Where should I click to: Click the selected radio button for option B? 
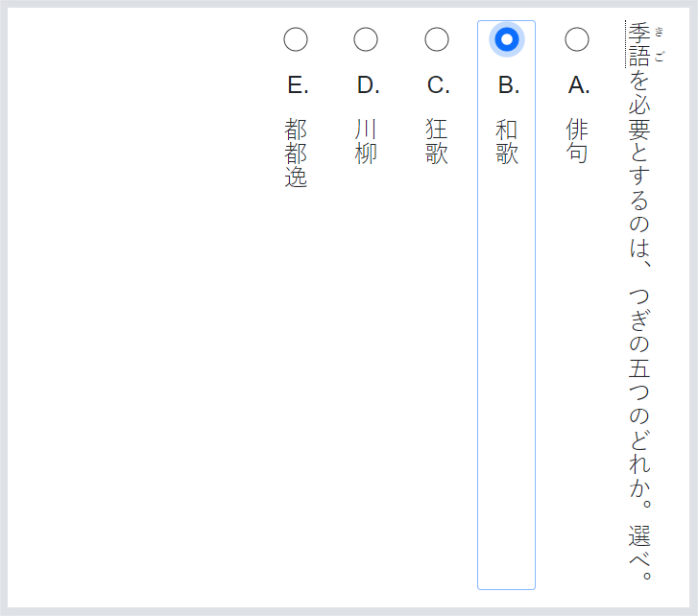coord(507,39)
